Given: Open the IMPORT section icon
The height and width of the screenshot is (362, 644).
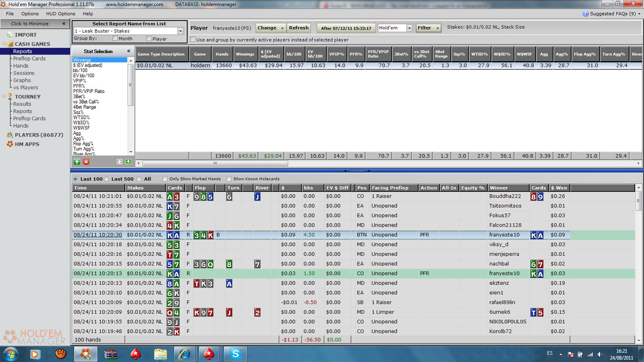Looking at the screenshot, I should click(x=10, y=35).
